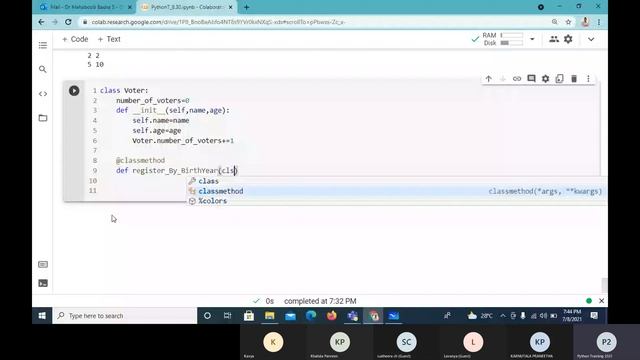Image resolution: width=640 pixels, height=360 pixels.
Task: Add a new Code cell
Action: (x=75, y=39)
